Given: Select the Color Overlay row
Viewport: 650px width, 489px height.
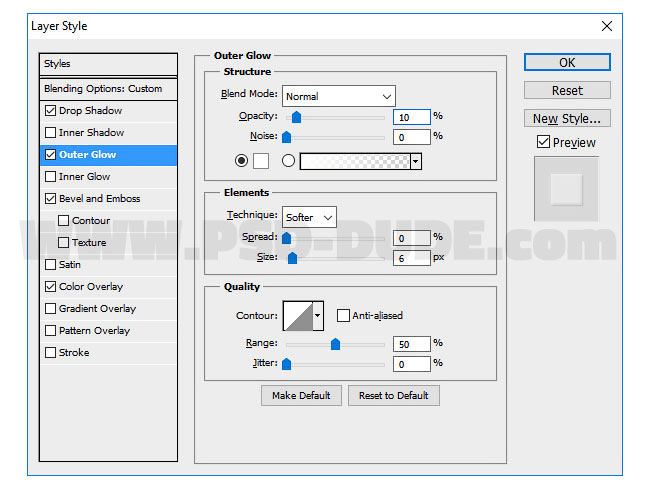Looking at the screenshot, I should click(109, 286).
